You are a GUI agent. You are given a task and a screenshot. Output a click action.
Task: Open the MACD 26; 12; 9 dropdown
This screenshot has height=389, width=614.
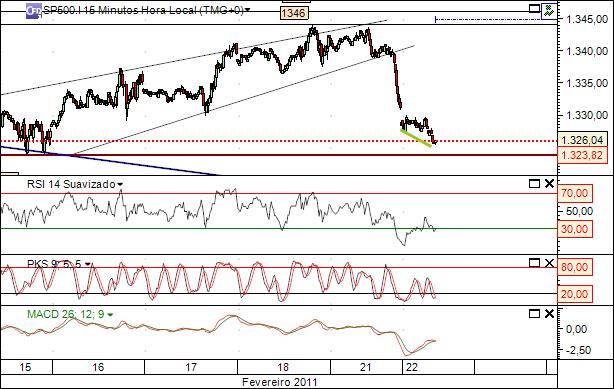coord(110,315)
